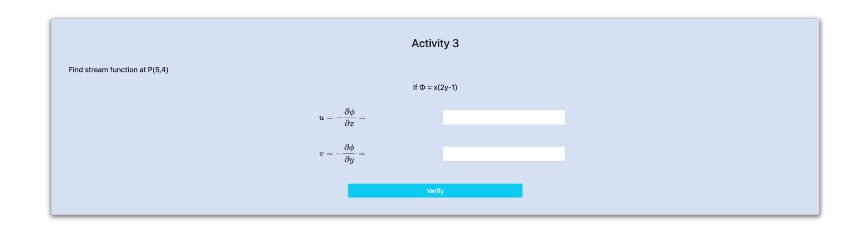Click the Verify button
This screenshot has width=868, height=241.
[435, 191]
